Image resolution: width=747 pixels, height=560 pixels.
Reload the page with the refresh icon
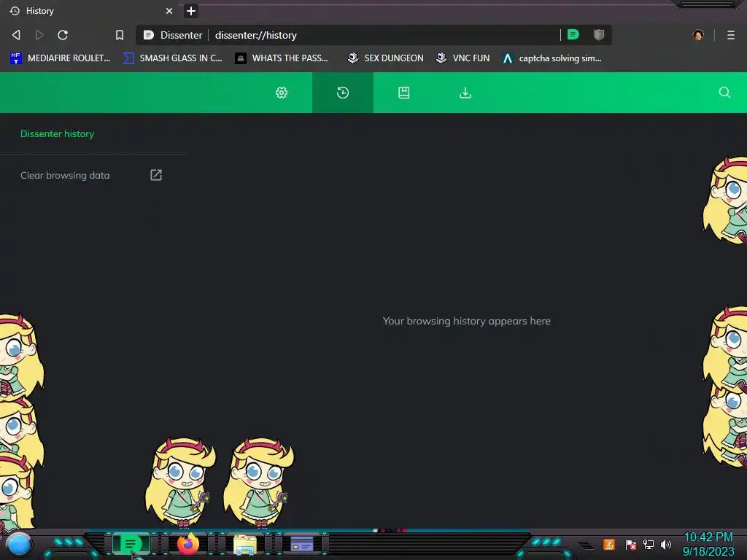coord(63,35)
